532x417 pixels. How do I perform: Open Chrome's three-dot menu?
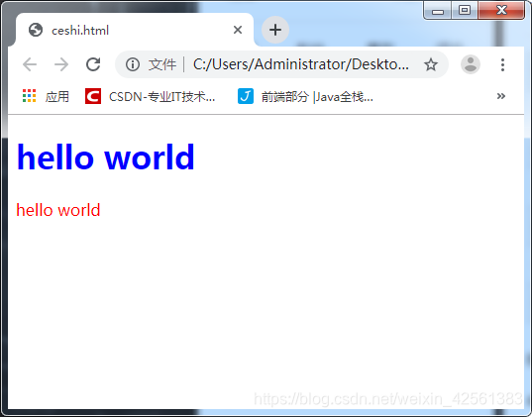pos(502,64)
